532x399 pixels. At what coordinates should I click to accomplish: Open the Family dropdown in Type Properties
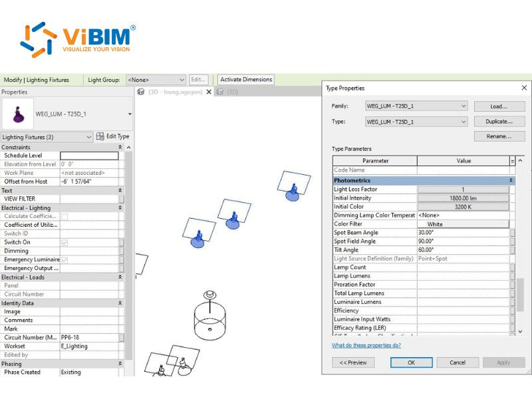coord(465,106)
